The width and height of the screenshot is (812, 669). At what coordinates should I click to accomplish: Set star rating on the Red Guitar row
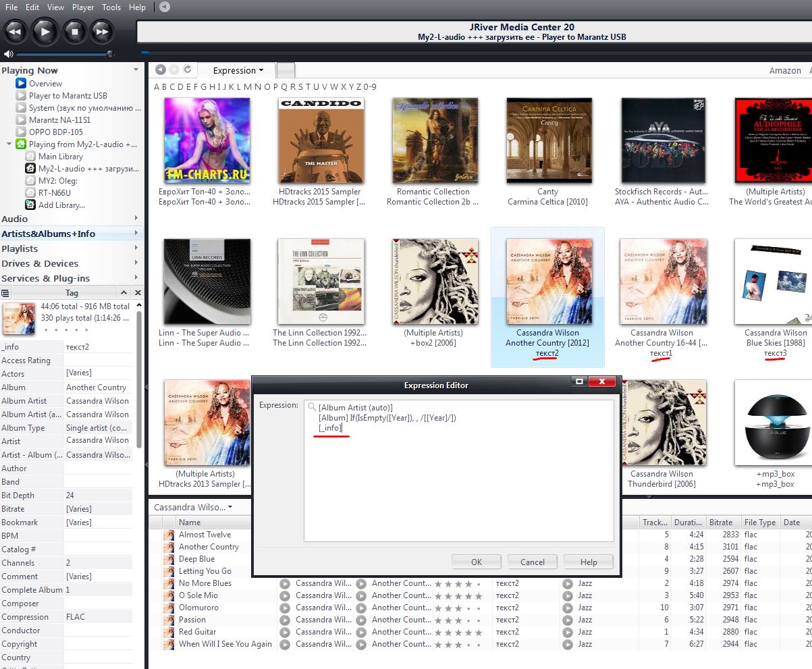(x=458, y=632)
